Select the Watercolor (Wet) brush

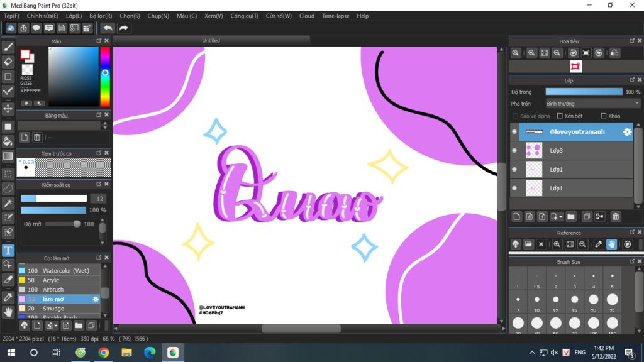[59, 271]
